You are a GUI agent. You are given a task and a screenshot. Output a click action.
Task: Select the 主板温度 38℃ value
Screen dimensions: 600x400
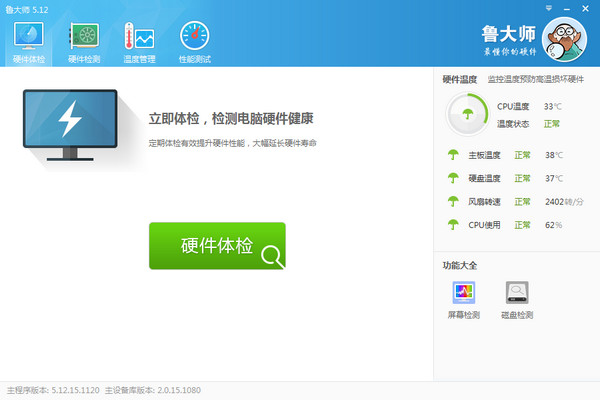pyautogui.click(x=554, y=155)
